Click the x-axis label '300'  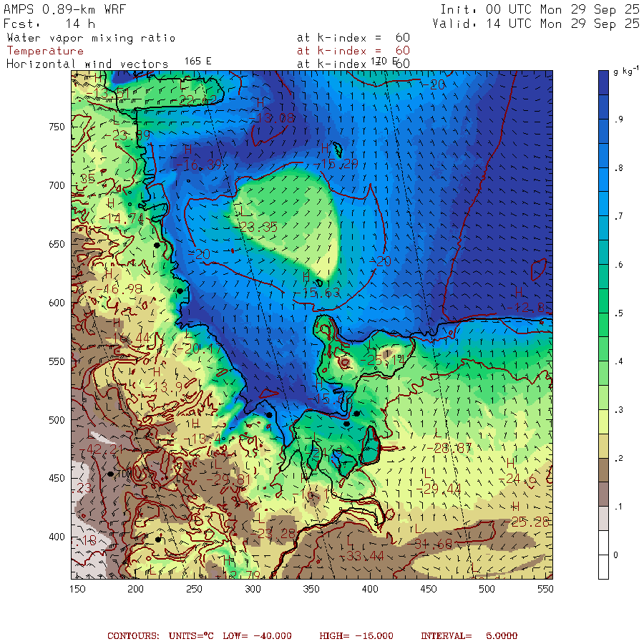click(x=253, y=589)
